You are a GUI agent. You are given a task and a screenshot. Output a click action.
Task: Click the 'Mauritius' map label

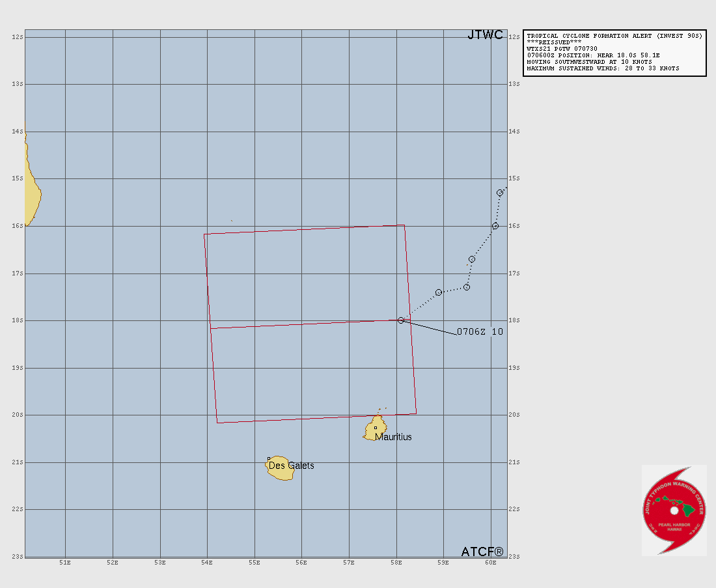click(x=393, y=437)
